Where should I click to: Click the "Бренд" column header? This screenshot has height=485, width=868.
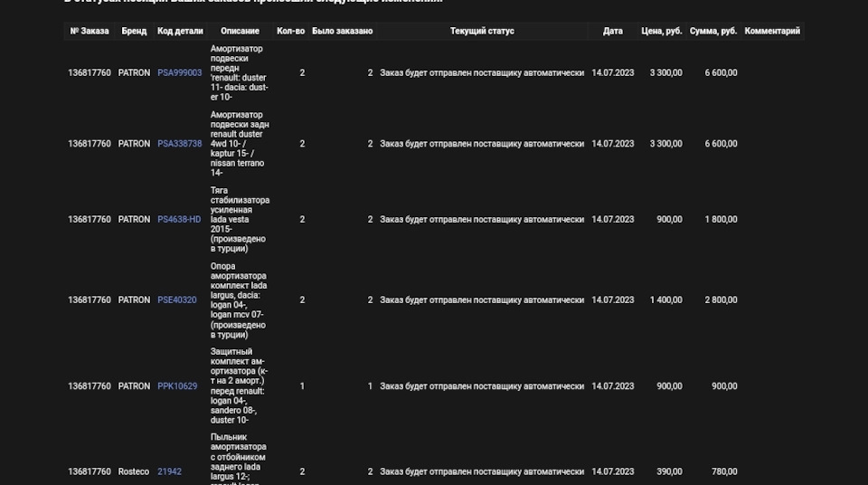click(x=134, y=31)
